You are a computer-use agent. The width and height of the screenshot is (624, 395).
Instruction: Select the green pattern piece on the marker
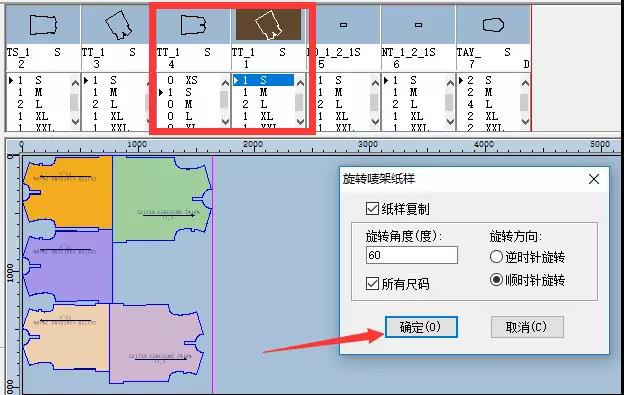[162, 199]
